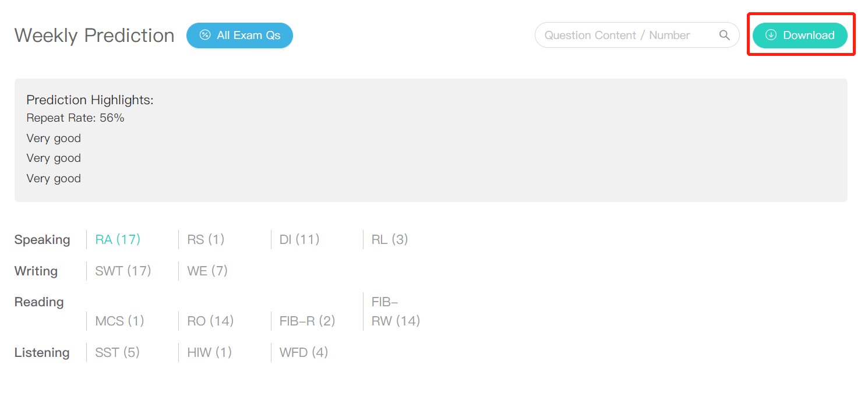868x393 pixels.
Task: Click the percent icon in All Exam Qs
Action: (x=205, y=36)
